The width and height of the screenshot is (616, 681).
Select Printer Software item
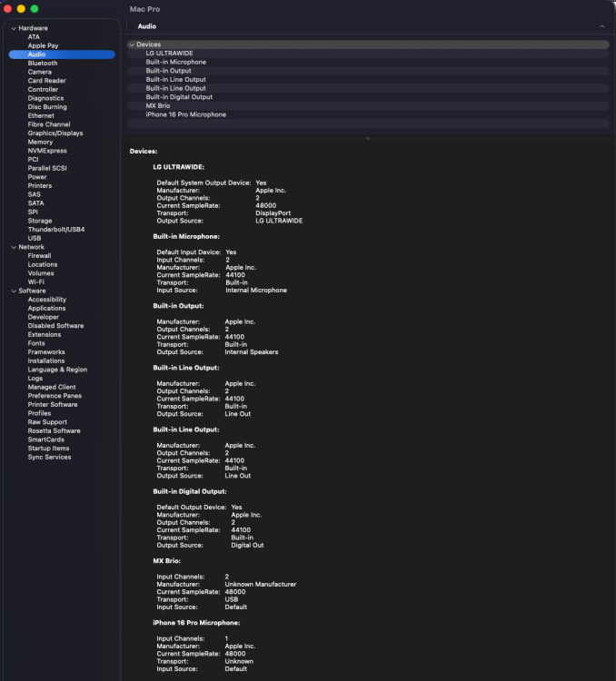pyautogui.click(x=53, y=404)
